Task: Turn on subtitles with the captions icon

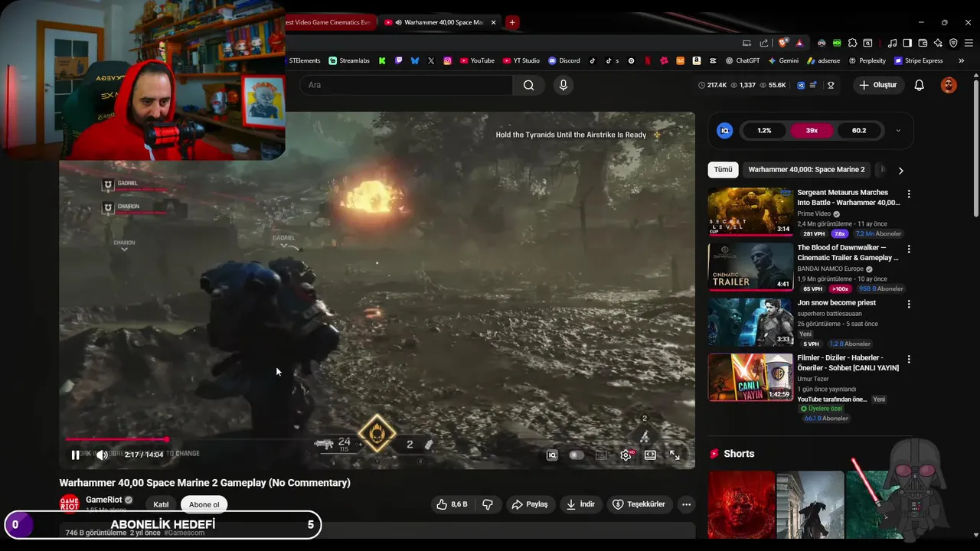Action: click(601, 455)
